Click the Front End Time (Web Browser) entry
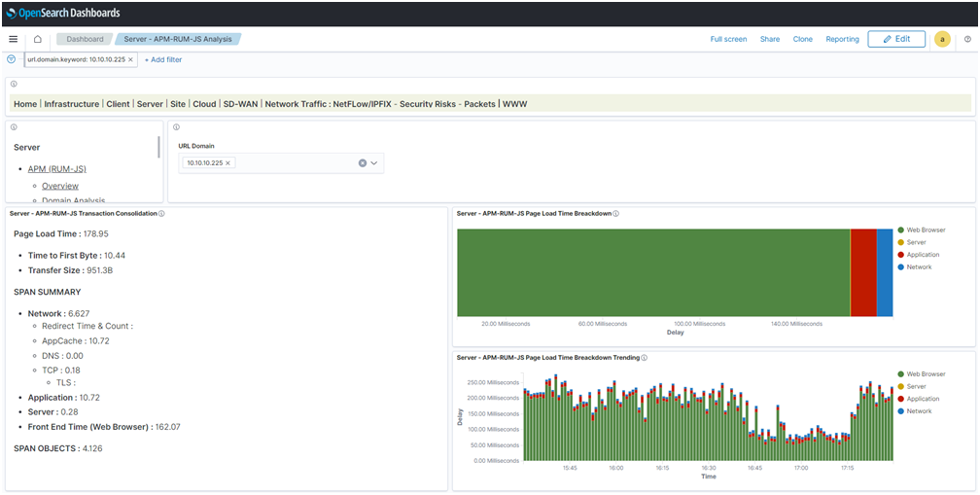 pos(104,428)
